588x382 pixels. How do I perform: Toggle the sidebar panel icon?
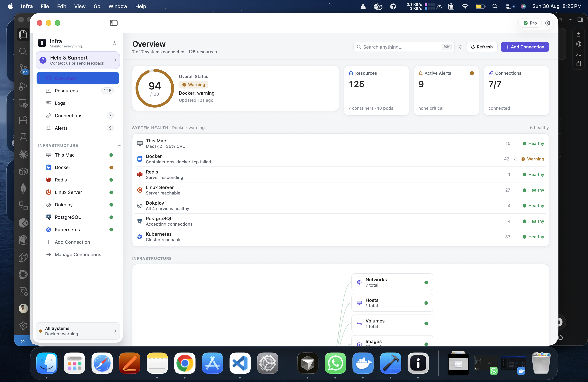114,23
